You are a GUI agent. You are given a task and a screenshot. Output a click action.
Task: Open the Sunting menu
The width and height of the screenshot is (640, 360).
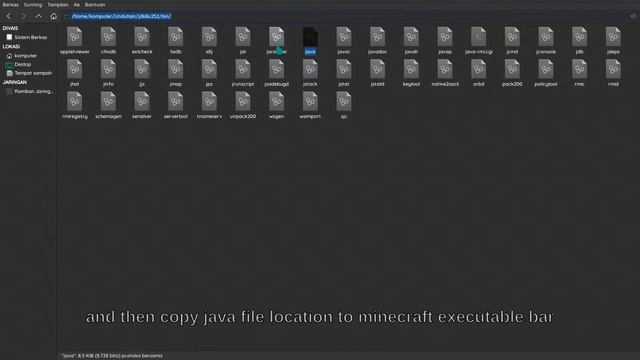[33, 5]
